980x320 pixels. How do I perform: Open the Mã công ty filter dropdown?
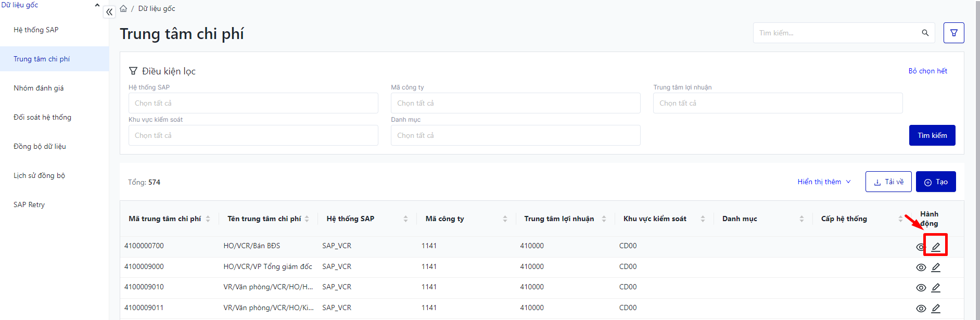pos(515,103)
